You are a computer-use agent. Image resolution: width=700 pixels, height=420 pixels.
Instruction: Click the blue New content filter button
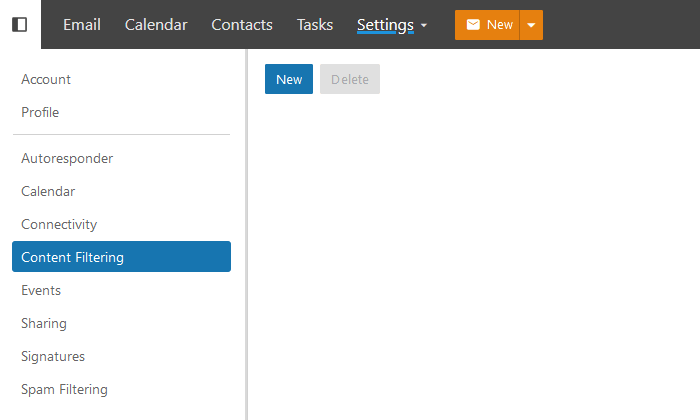[x=289, y=79]
